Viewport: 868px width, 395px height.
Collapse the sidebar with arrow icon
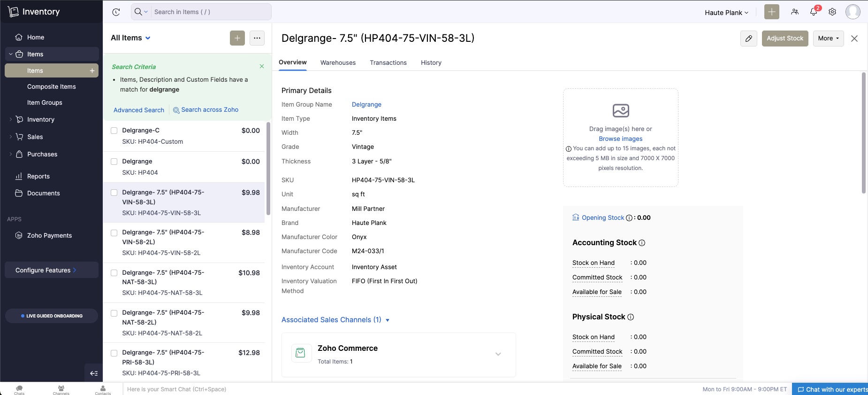94,373
